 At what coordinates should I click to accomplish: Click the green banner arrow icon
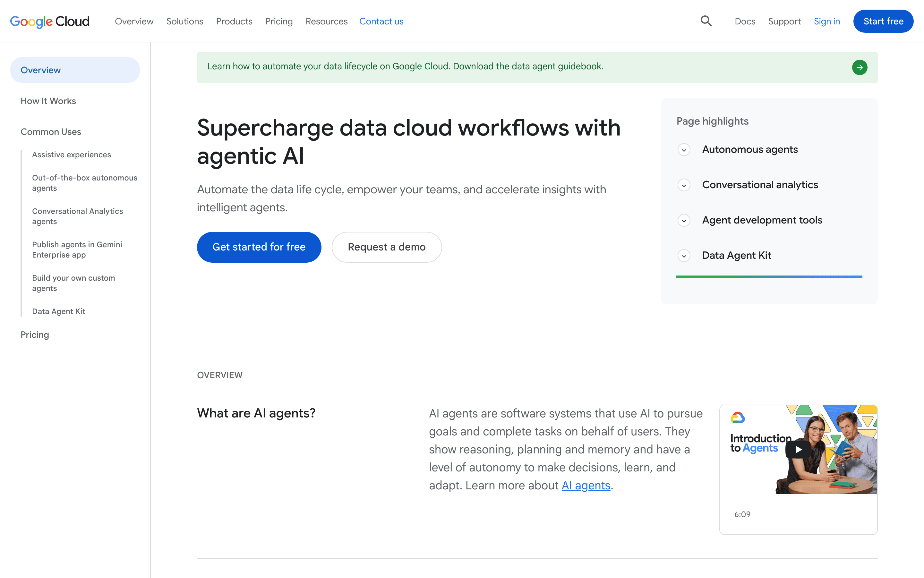click(x=860, y=67)
